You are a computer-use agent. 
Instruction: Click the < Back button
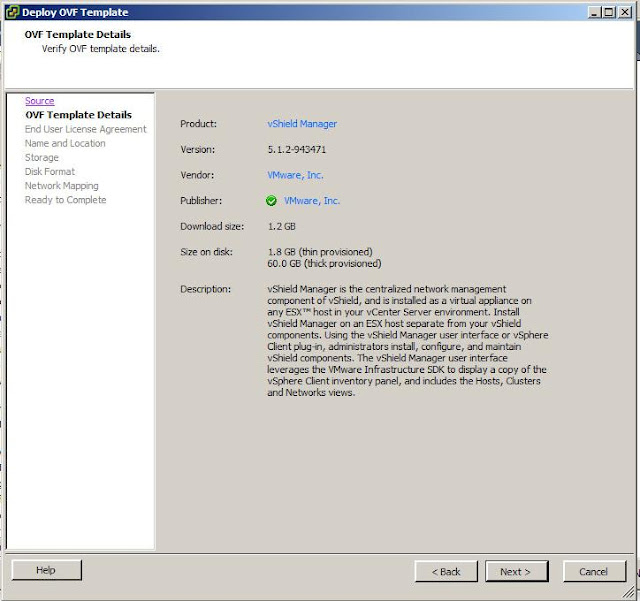[446, 571]
